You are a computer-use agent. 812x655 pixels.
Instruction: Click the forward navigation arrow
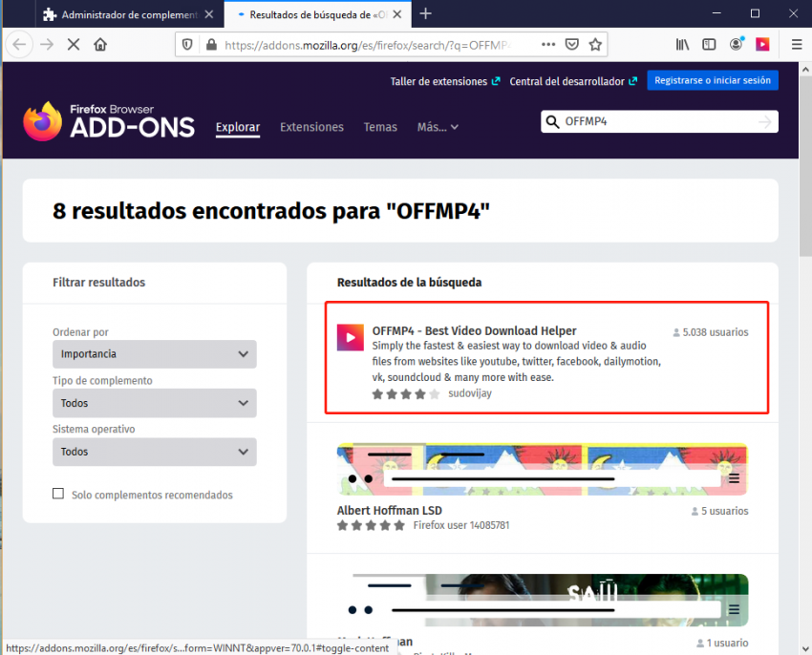click(x=47, y=45)
